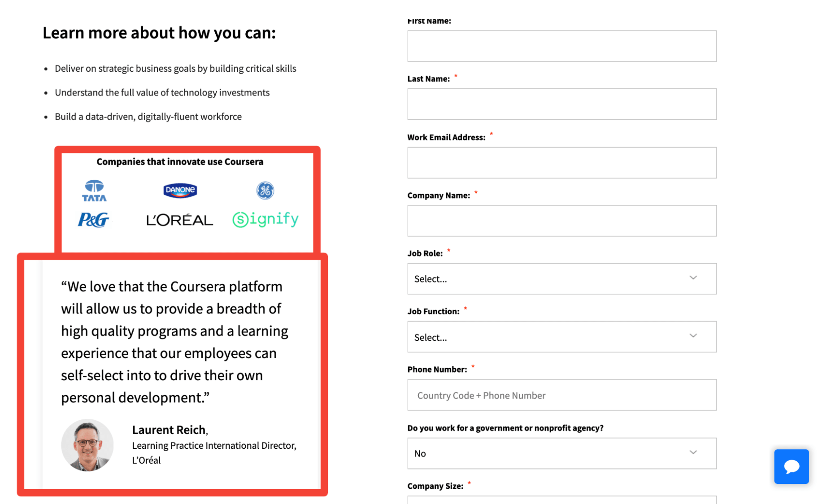This screenshot has width=818, height=504.
Task: Click the Tata logo
Action: click(94, 191)
